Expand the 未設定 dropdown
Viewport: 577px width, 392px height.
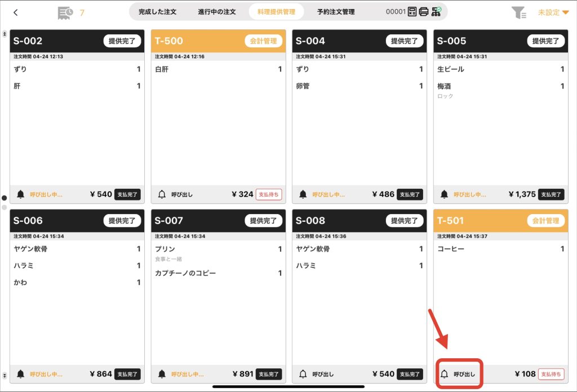point(553,12)
